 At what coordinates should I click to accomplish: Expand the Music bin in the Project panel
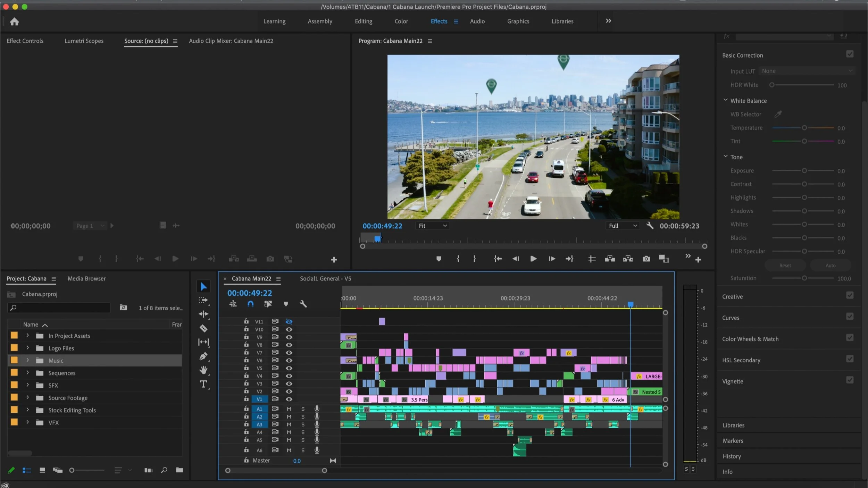tap(27, 360)
